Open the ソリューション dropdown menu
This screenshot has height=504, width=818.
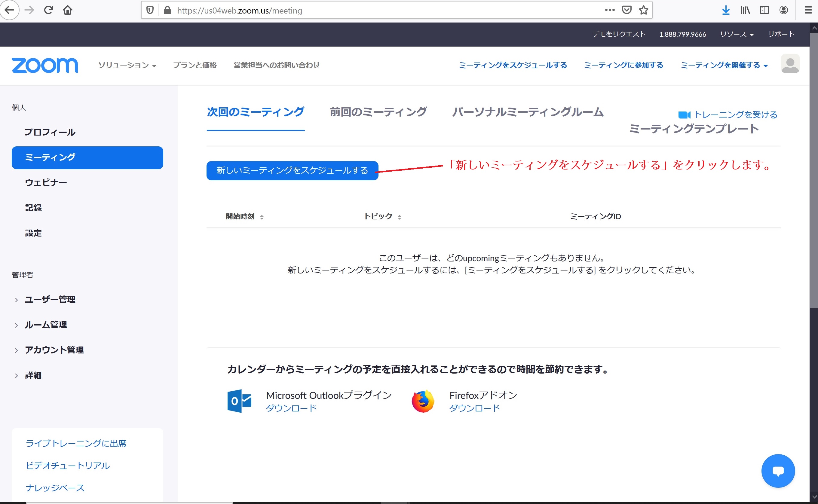127,65
